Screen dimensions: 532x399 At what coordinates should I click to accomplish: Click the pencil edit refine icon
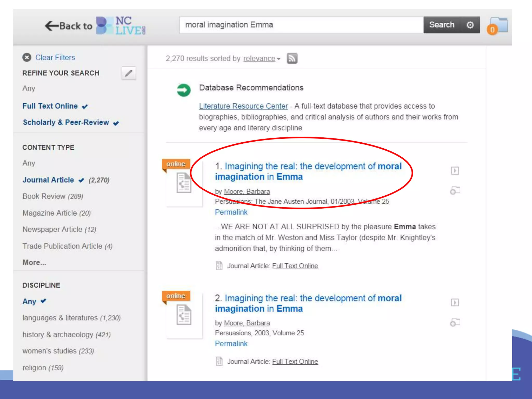tap(129, 73)
